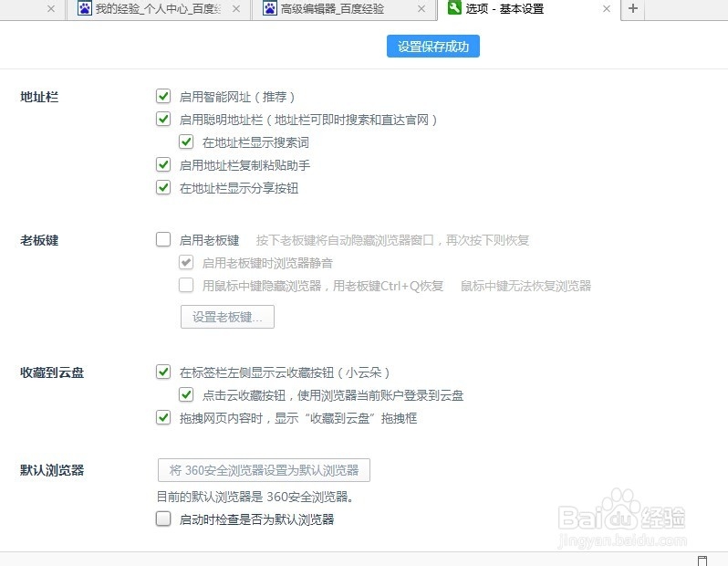
Task: Click text 目前的默认浏览器是 360安全浏览器
Action: 255,497
